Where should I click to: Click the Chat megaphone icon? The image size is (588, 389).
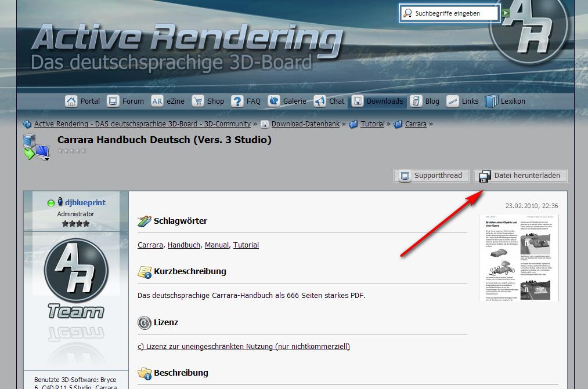[x=320, y=101]
